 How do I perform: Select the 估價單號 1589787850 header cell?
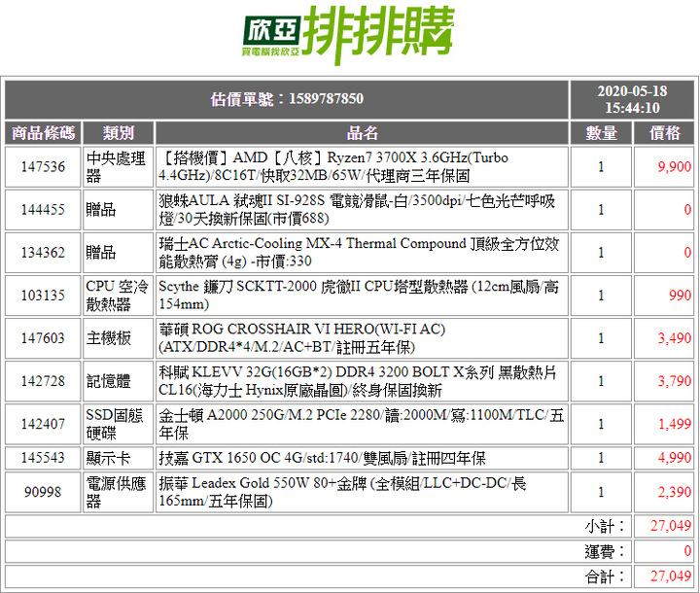tap(287, 99)
